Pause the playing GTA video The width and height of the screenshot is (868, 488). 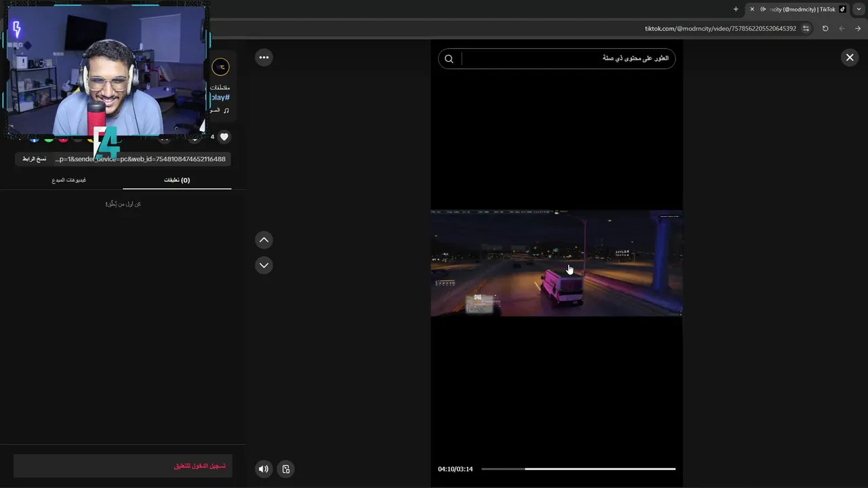[x=556, y=263]
